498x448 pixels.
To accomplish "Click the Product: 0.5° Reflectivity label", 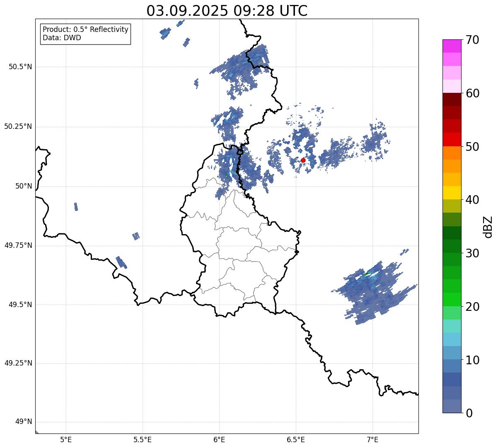I will point(85,30).
